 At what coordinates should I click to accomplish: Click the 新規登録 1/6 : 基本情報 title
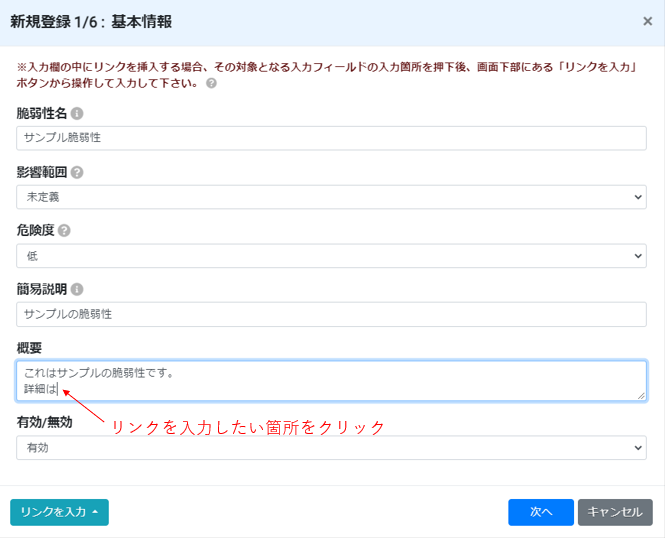(91, 22)
